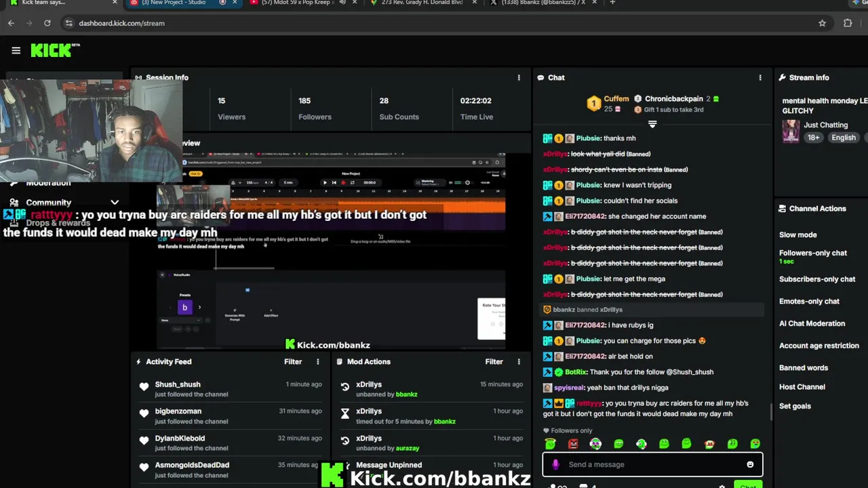868x488 pixels.
Task: Toggle Followers-only chat
Action: (x=813, y=253)
